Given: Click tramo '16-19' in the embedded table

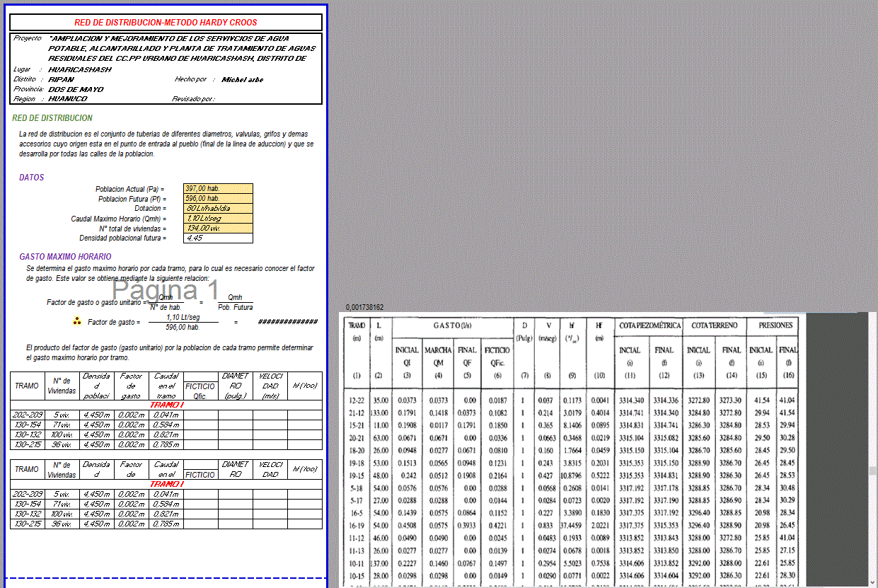Looking at the screenshot, I should pos(357,525).
